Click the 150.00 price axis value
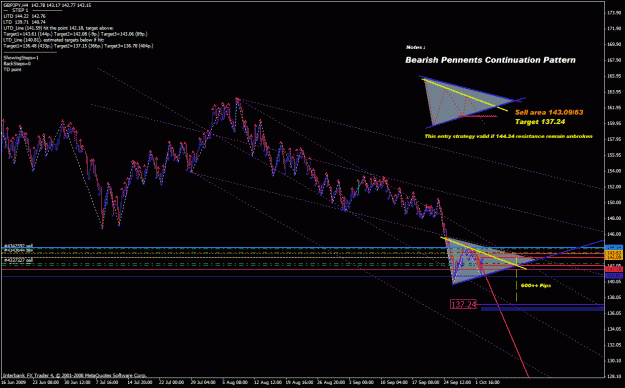The width and height of the screenshot is (625, 388). [x=614, y=202]
